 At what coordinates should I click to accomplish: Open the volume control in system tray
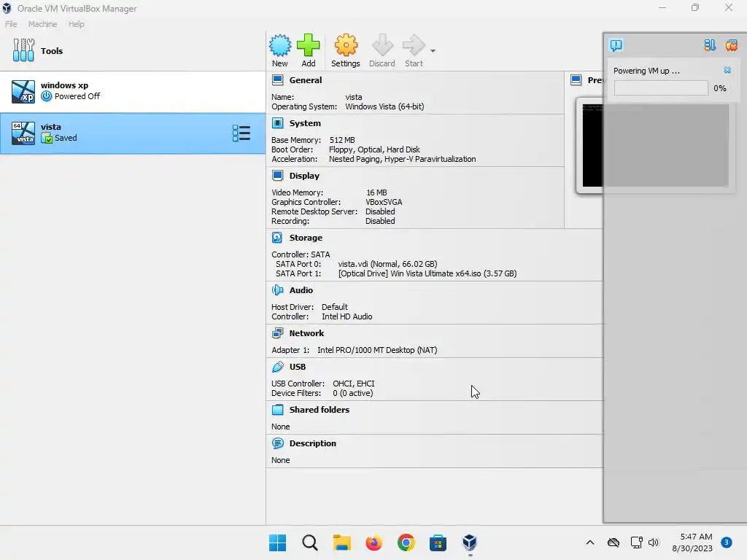coord(653,542)
